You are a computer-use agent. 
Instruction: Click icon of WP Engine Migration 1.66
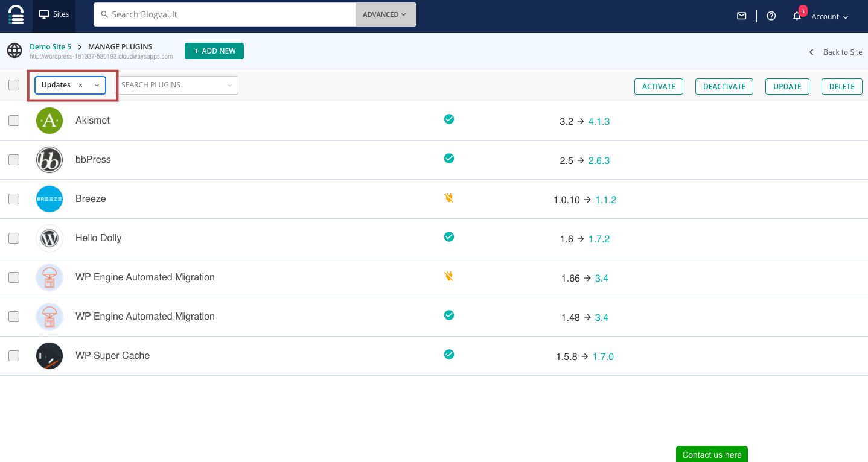point(49,277)
